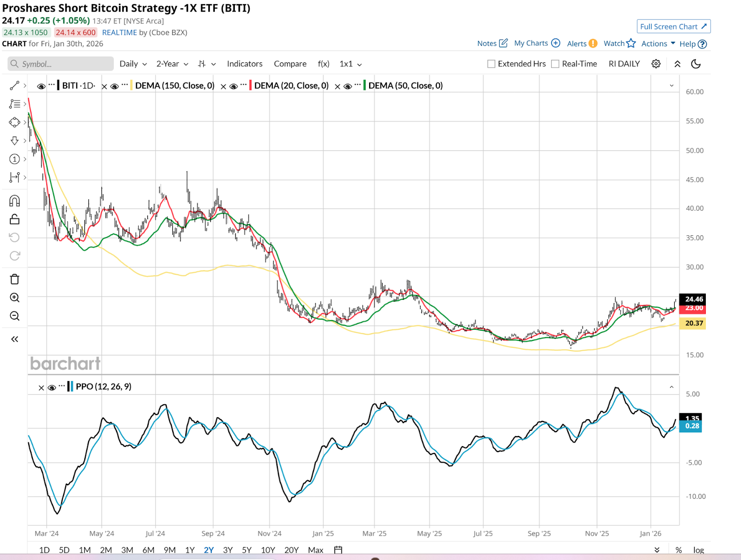Select the 1Y time range tab

pyautogui.click(x=190, y=550)
